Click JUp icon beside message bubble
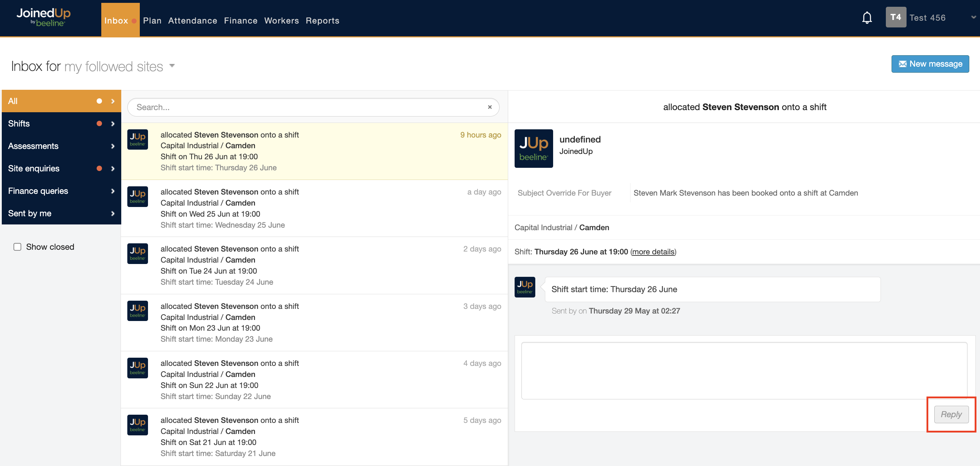 pos(525,287)
